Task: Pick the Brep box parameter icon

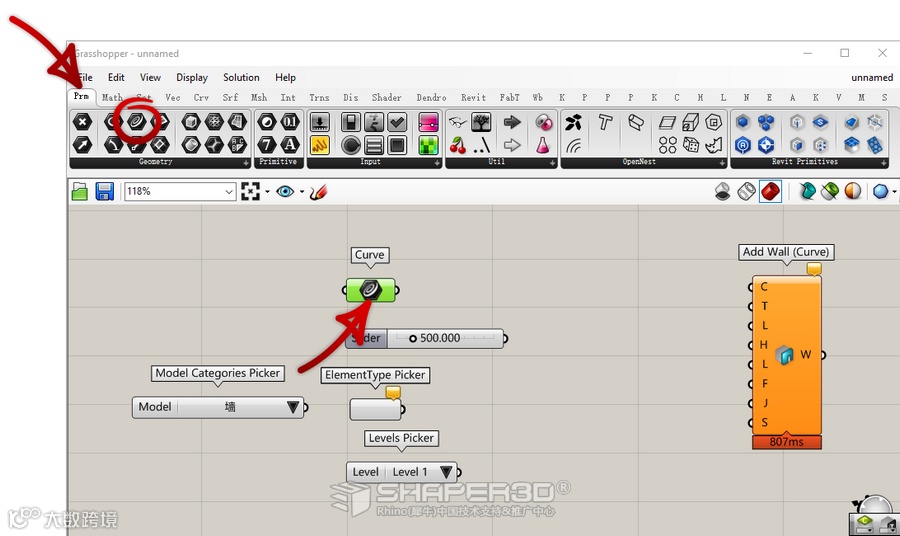Action: (191, 122)
